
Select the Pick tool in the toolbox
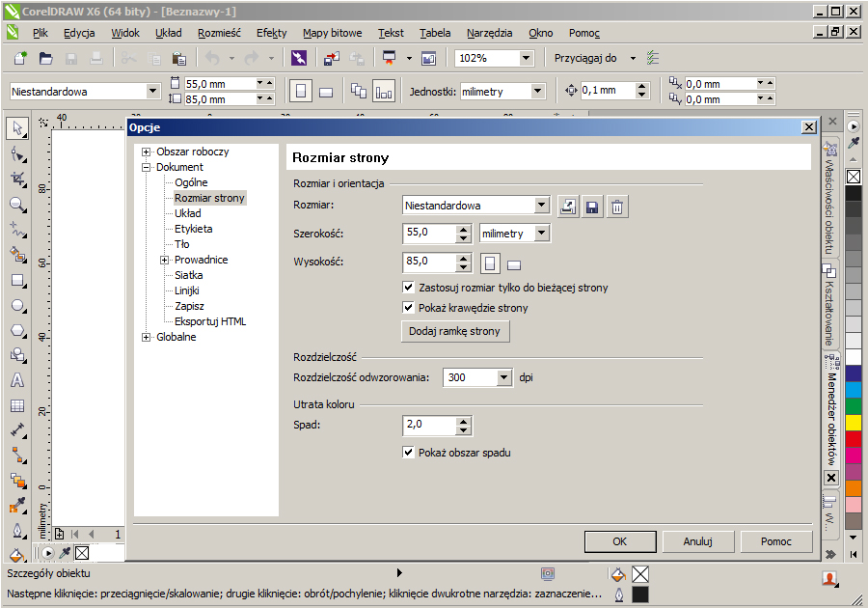[17, 128]
